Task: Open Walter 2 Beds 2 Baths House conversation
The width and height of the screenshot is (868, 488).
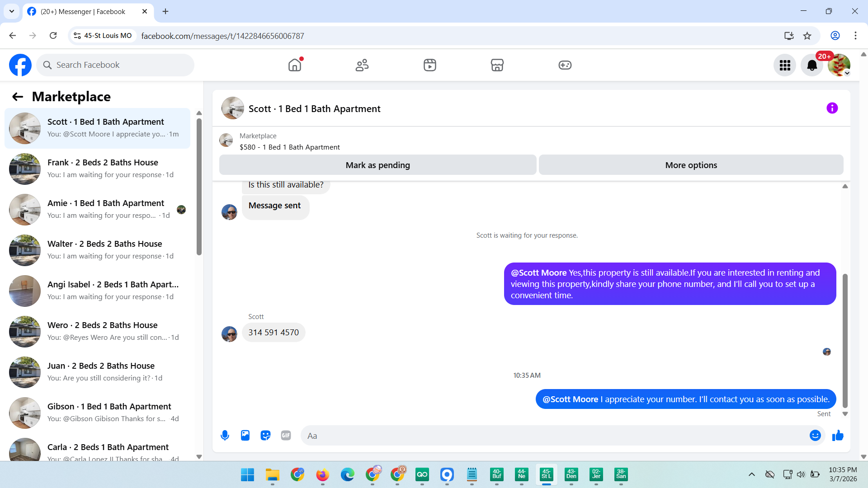Action: [97, 250]
